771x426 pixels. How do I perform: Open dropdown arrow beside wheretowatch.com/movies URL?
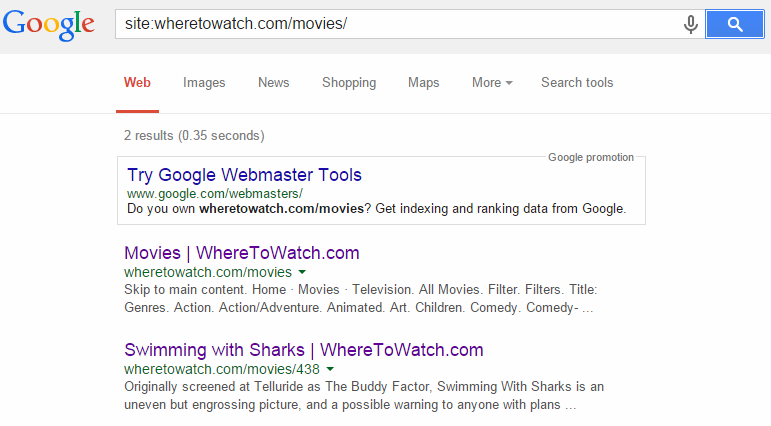tap(302, 272)
